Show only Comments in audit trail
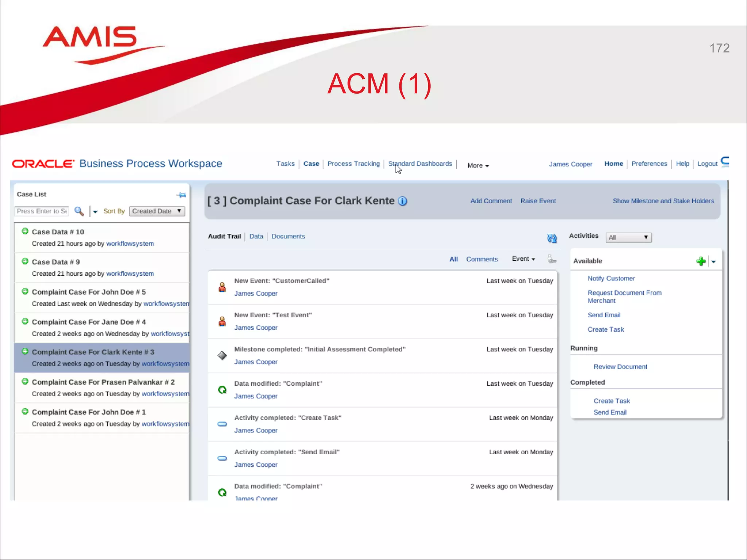747x560 pixels. (481, 259)
